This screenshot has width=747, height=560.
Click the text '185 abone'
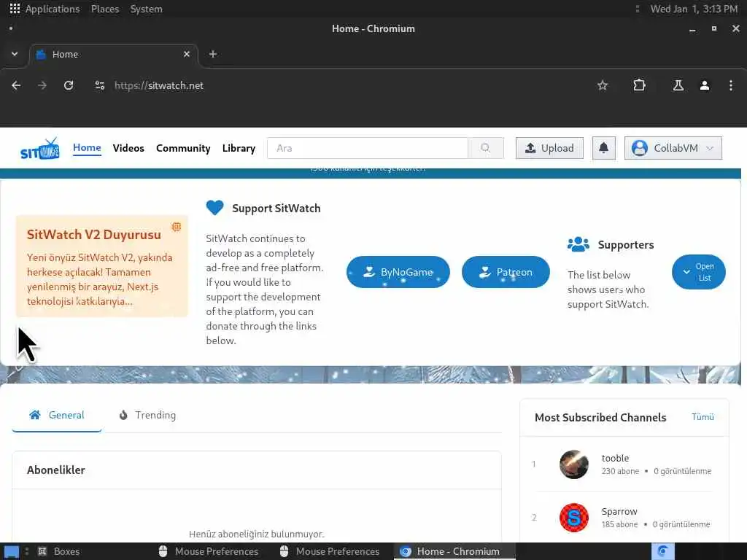619,524
